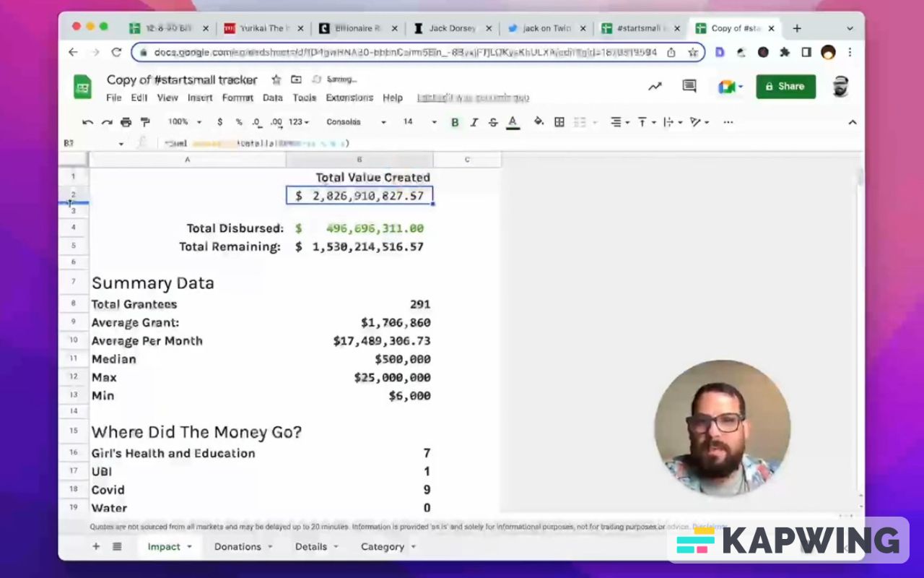Open the Borders tool
The image size is (924, 578).
[x=559, y=122]
